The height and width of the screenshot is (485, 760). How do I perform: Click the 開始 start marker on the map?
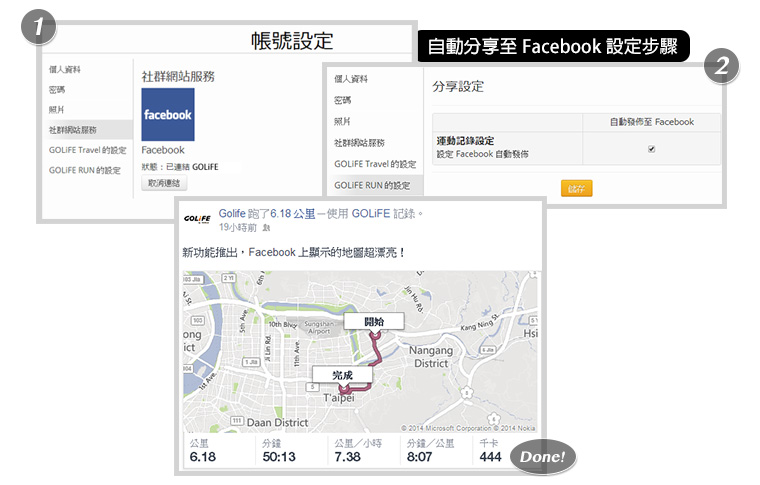coord(374,323)
